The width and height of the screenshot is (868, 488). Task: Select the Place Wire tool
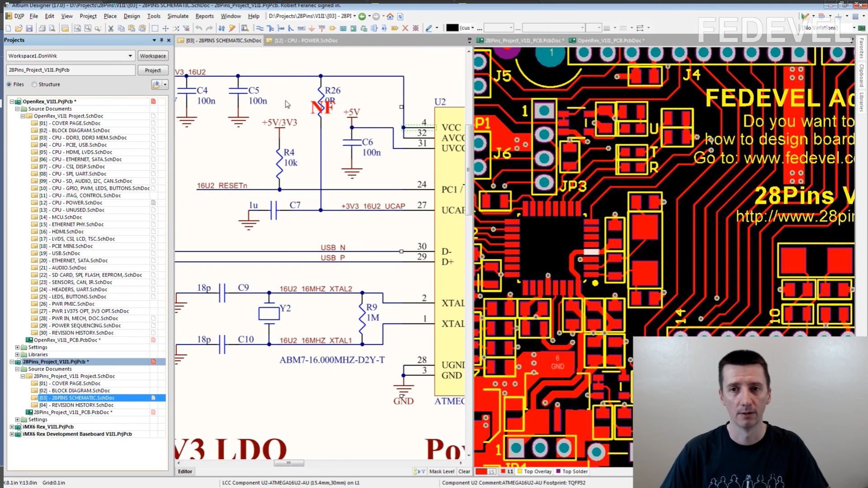tap(259, 28)
